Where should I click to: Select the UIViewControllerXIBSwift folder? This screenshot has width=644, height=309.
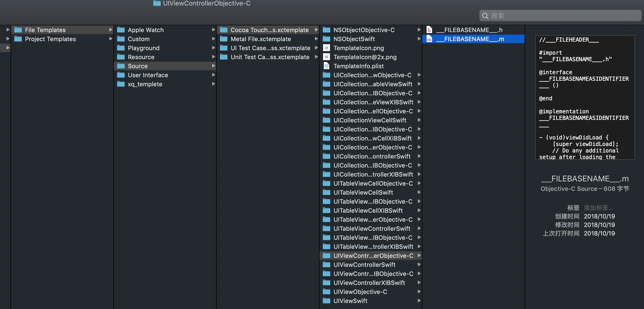coord(371,283)
